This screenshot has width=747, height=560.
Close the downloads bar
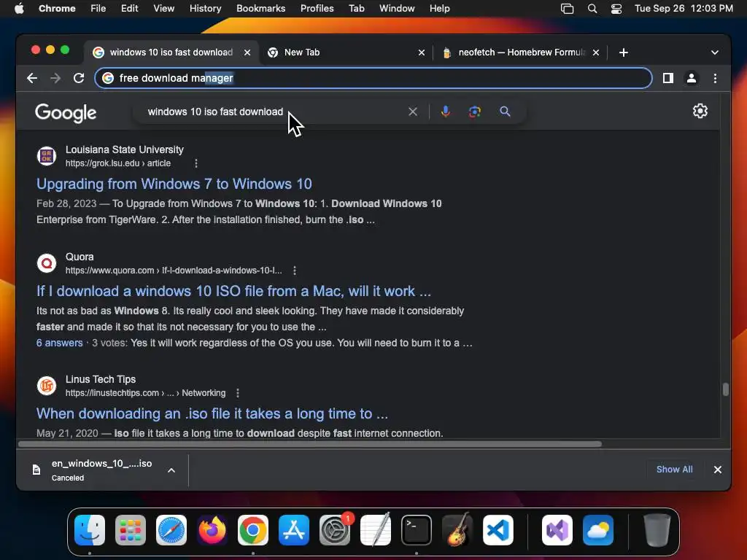click(718, 470)
